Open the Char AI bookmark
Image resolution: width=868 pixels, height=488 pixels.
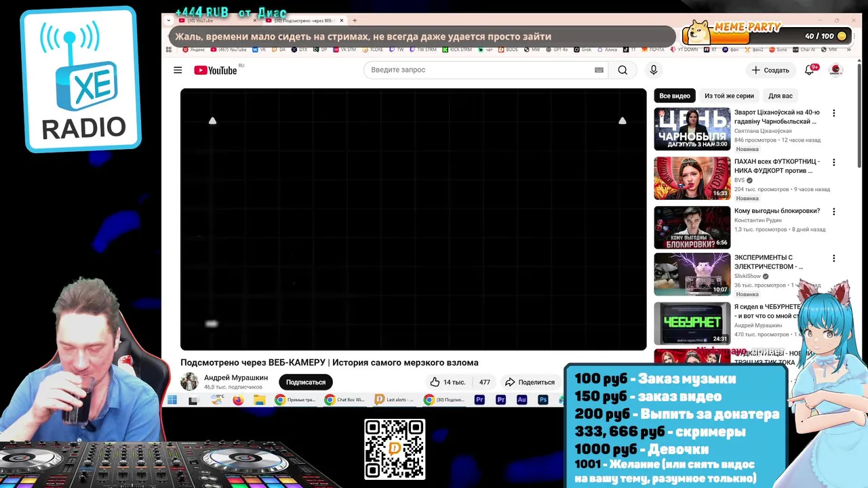(x=803, y=49)
